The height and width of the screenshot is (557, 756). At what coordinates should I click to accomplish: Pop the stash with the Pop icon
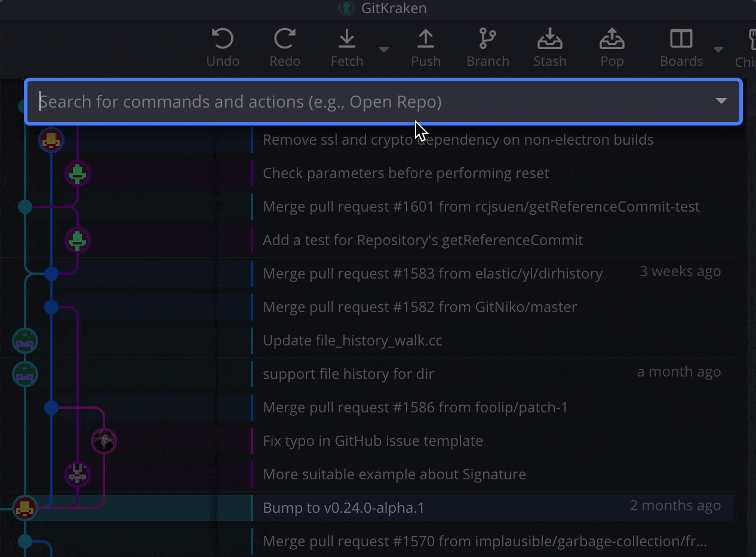611,39
